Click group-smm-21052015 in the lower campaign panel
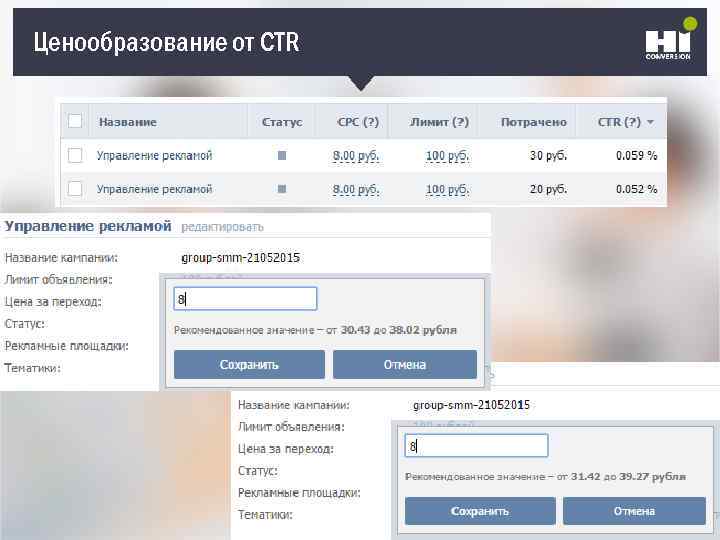 (x=472, y=405)
